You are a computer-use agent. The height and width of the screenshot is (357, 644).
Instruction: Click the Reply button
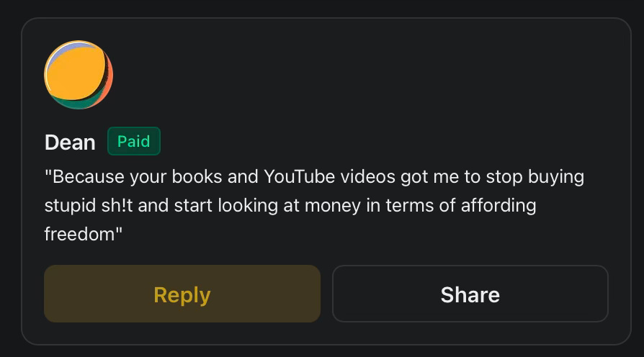(182, 294)
